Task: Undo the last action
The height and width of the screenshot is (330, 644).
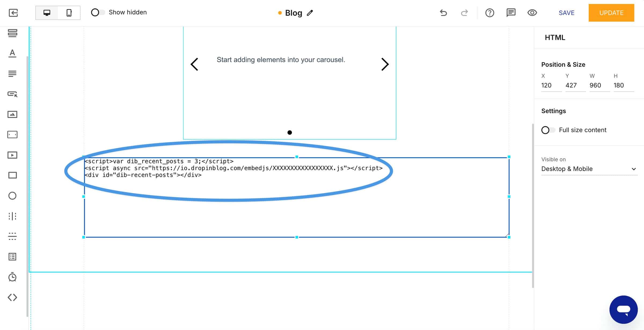Action: pyautogui.click(x=443, y=13)
